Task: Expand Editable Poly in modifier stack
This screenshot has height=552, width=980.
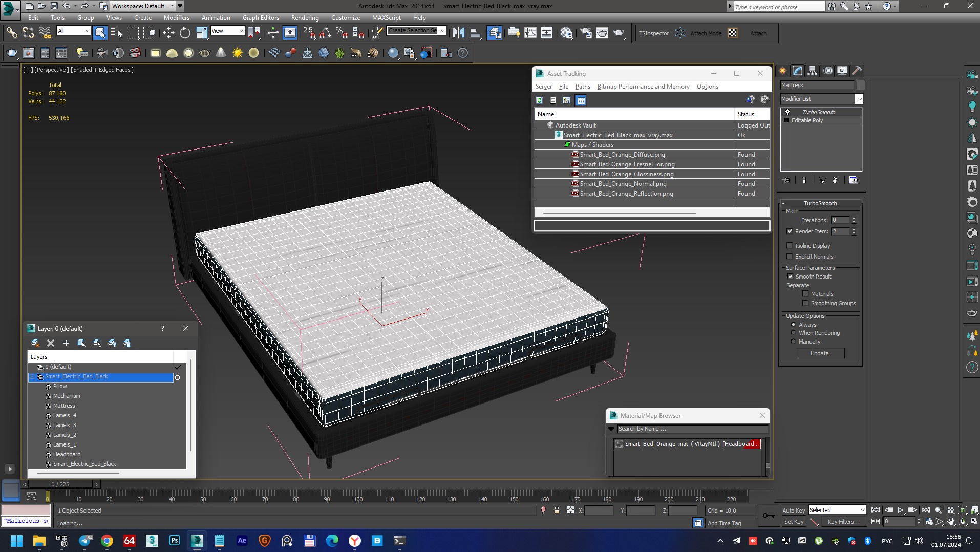Action: pyautogui.click(x=786, y=120)
